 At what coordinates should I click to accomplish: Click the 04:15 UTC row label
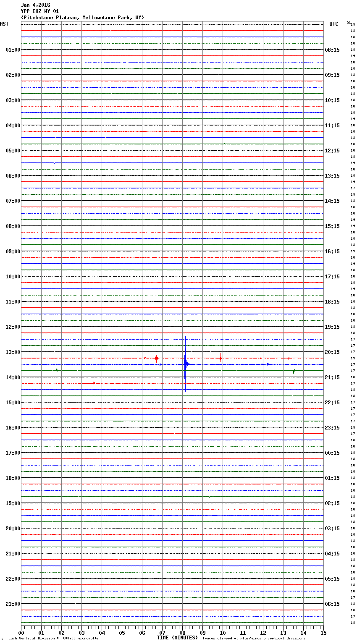[x=332, y=554]
